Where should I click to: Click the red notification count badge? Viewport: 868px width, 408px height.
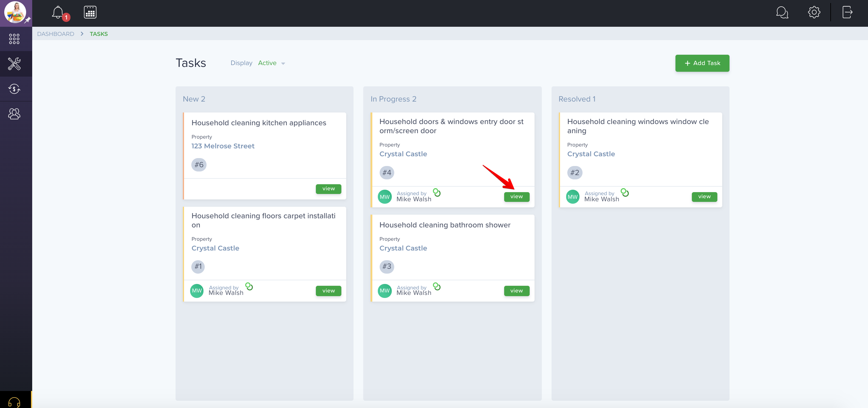click(x=66, y=17)
